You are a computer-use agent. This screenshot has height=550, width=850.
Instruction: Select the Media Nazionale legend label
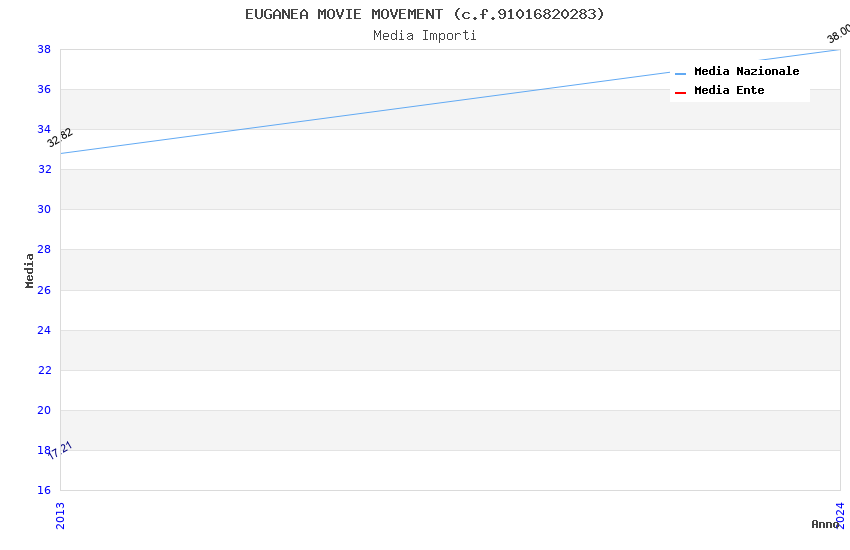click(x=746, y=72)
